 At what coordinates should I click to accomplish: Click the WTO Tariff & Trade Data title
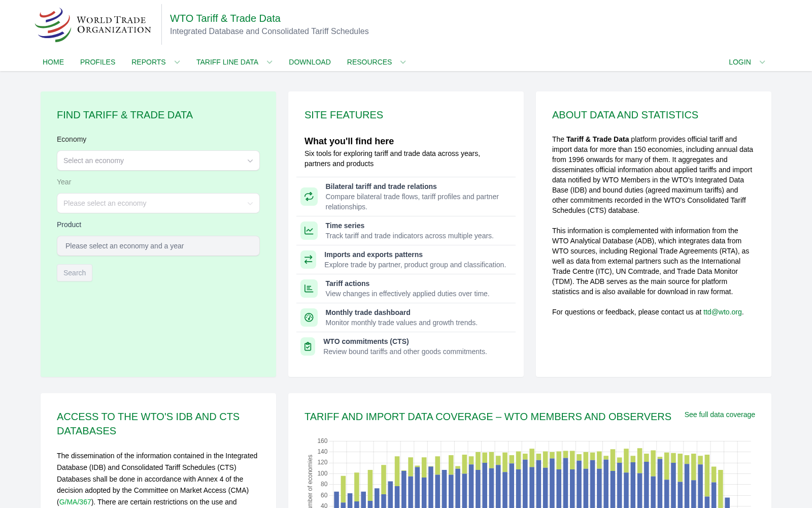225,18
